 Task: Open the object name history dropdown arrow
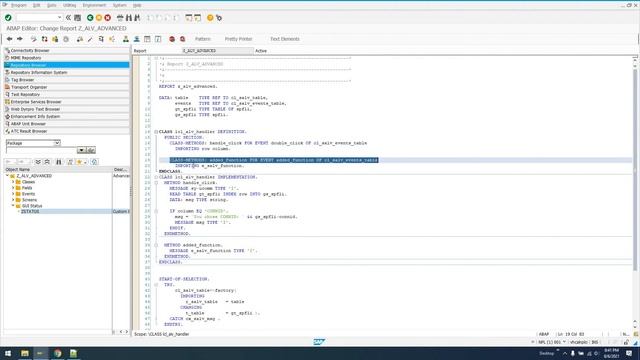click(81, 150)
